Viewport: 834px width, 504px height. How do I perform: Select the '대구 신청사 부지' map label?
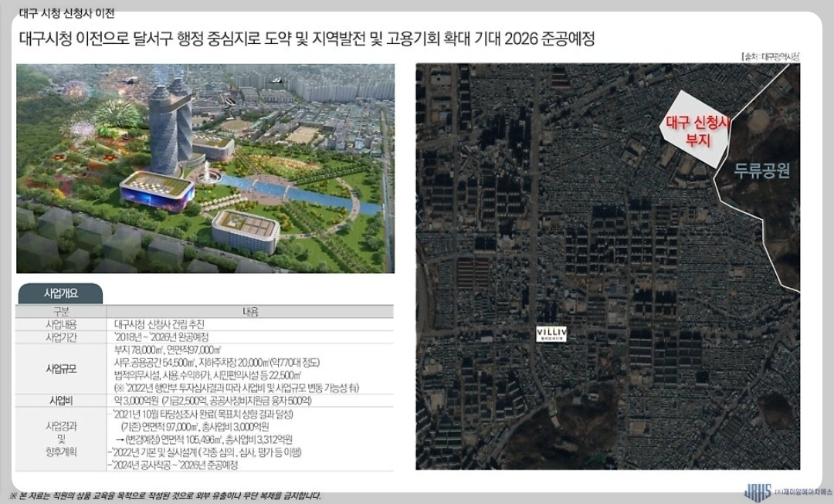point(697,131)
